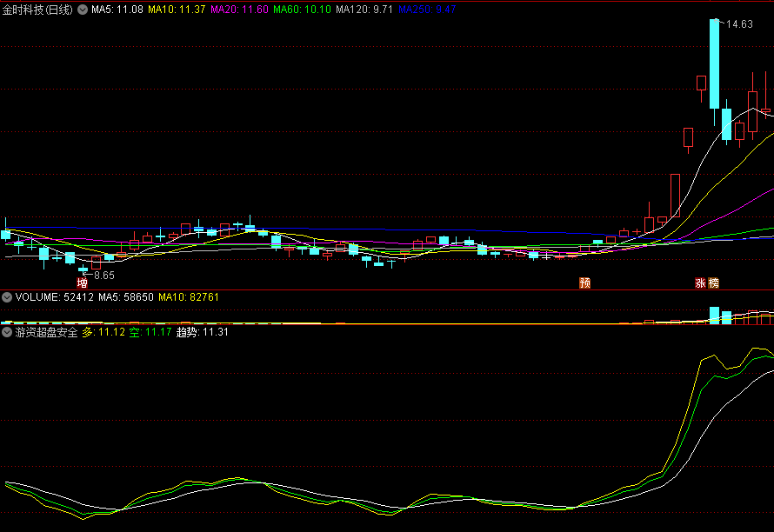The height and width of the screenshot is (532, 774).
Task: Select the MA250: 9.47 legend value
Action: (427, 10)
